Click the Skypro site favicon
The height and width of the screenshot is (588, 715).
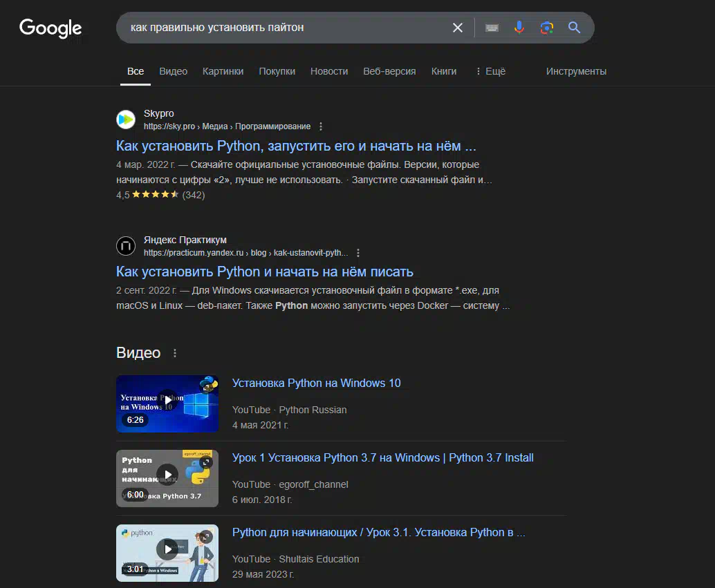(x=126, y=120)
